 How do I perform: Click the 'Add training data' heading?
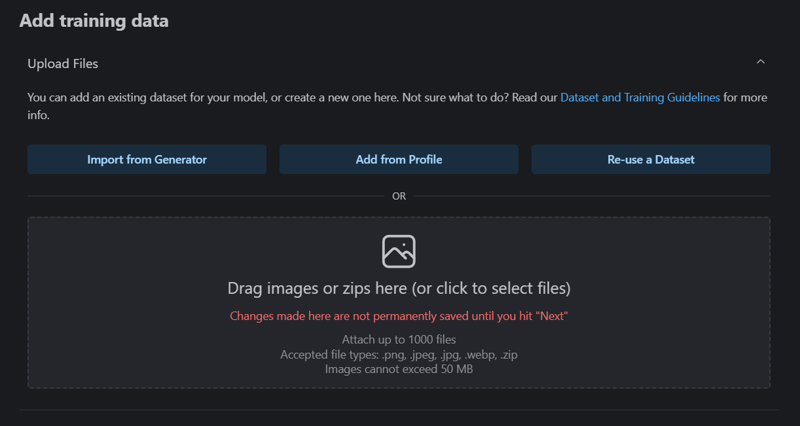pyautogui.click(x=94, y=21)
